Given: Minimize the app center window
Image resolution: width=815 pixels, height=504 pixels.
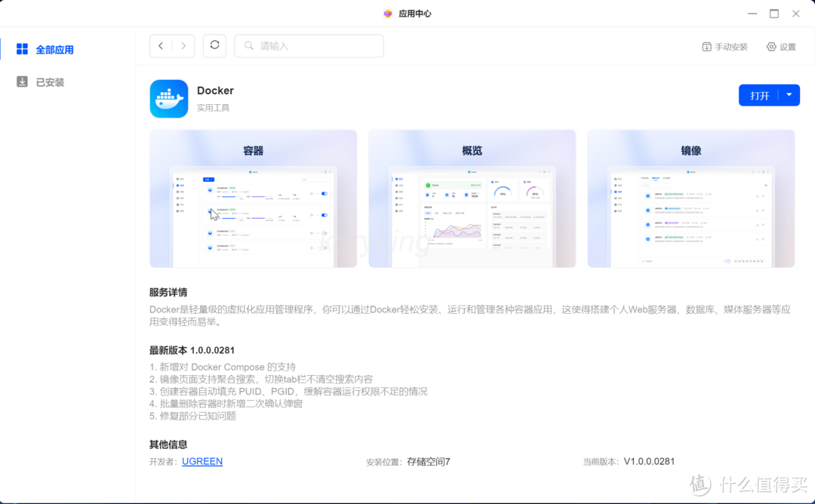Looking at the screenshot, I should [x=752, y=14].
